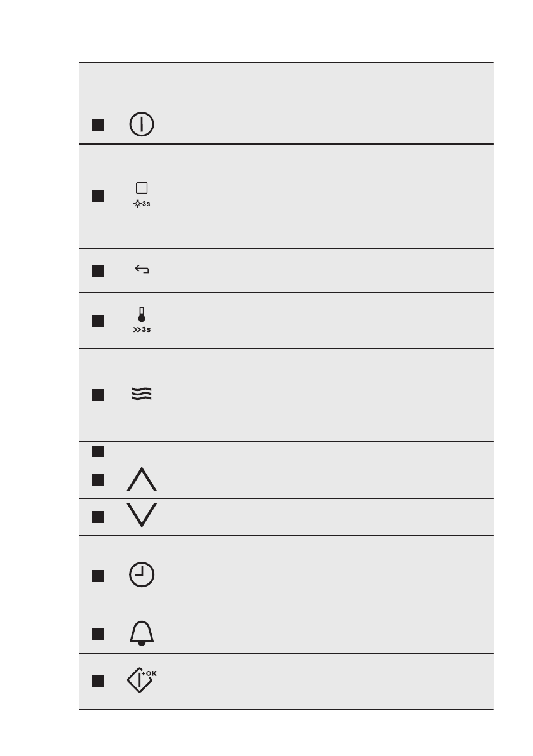The width and height of the screenshot is (533, 756).
Task: Click the bell minute minder icon
Action: pyautogui.click(x=141, y=633)
